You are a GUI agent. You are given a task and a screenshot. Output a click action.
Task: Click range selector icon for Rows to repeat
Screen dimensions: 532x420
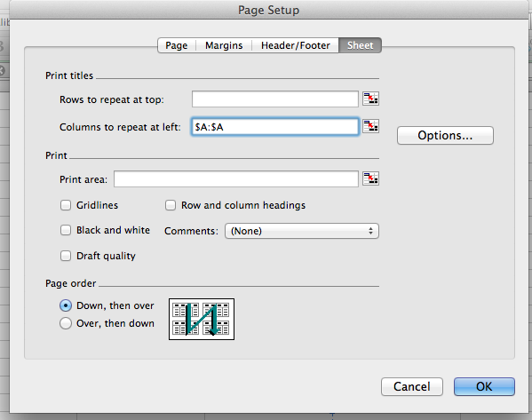(370, 99)
